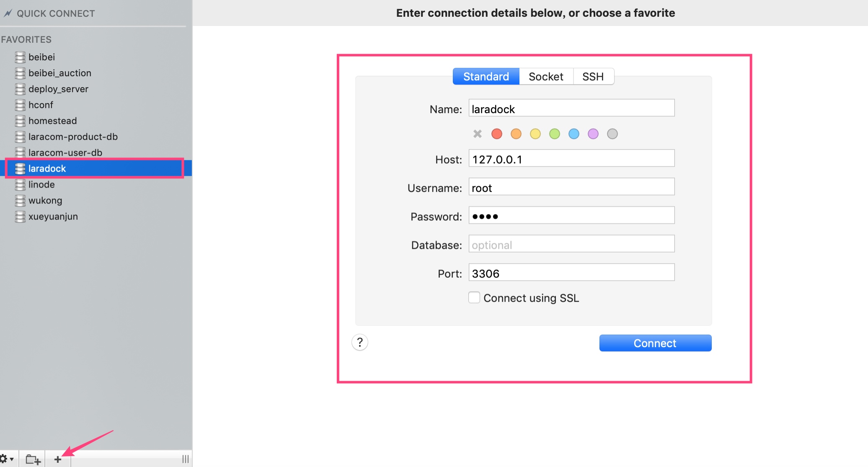The image size is (868, 467).
Task: Switch to the SSH tab
Action: pyautogui.click(x=594, y=76)
